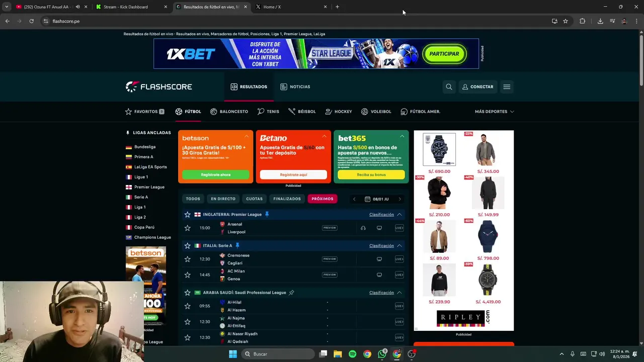Favorite the Al-Hilal vs Al Hazem match star
The width and height of the screenshot is (644, 362).
pyautogui.click(x=188, y=306)
